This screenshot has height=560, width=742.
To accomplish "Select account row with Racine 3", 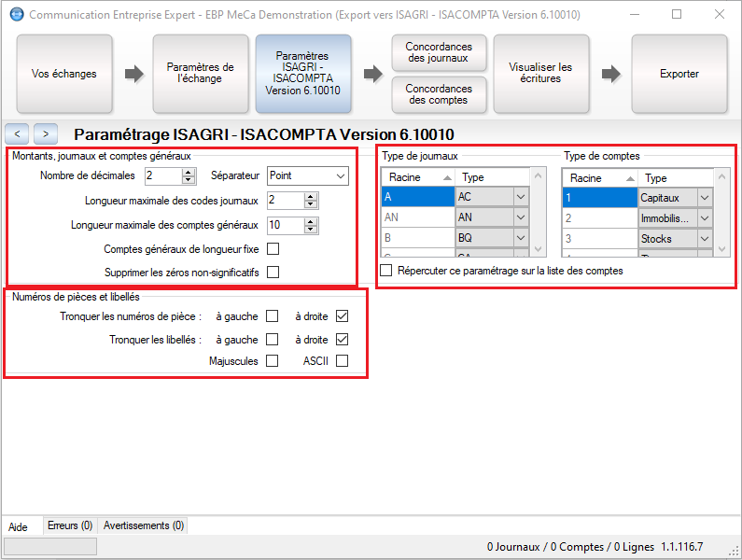I will [x=600, y=239].
